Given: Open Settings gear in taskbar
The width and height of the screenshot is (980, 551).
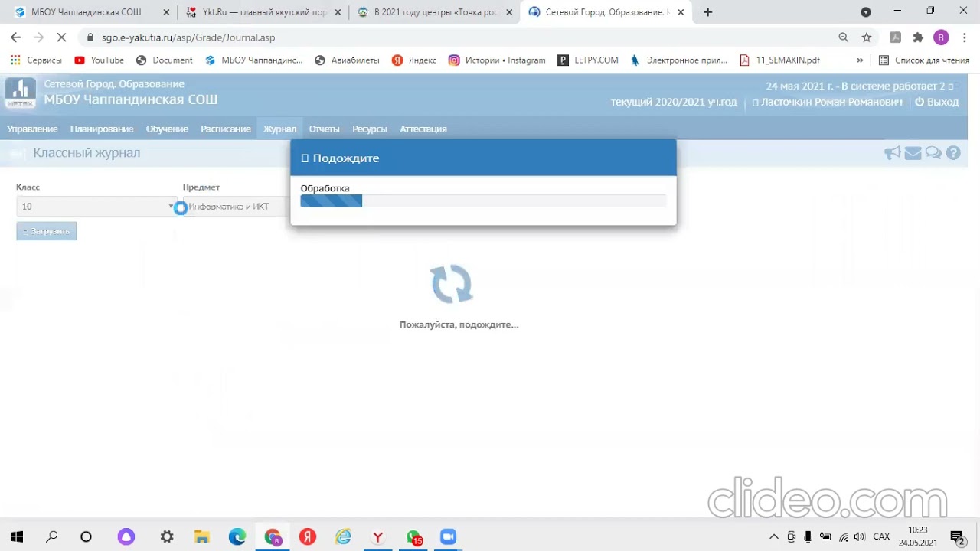Looking at the screenshot, I should pyautogui.click(x=166, y=537).
